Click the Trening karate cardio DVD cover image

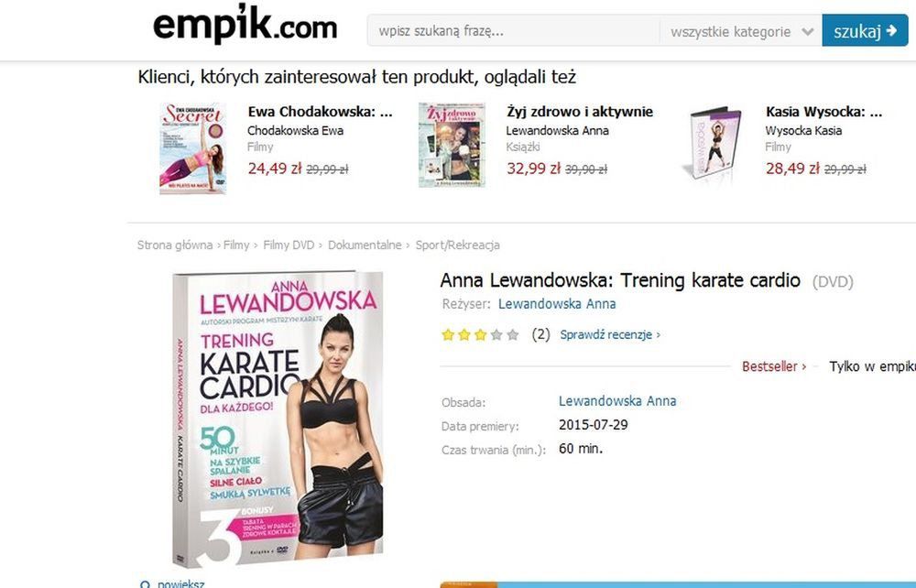(x=278, y=419)
